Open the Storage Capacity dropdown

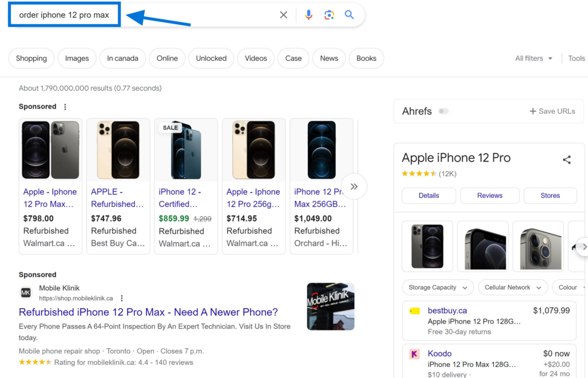[438, 287]
